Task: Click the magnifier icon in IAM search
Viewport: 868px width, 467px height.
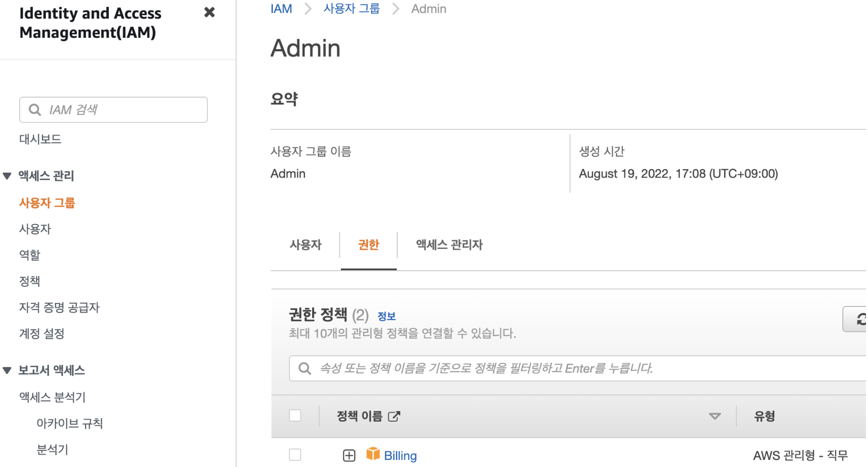Action: 35,110
